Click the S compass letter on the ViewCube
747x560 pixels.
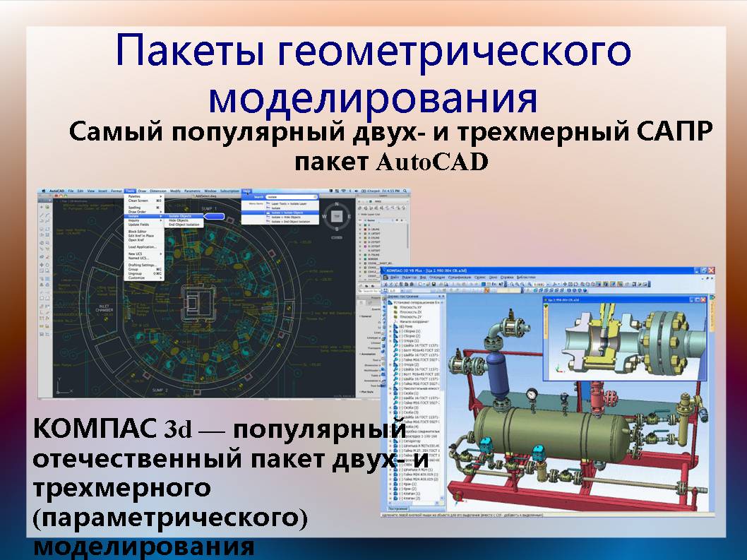click(337, 229)
